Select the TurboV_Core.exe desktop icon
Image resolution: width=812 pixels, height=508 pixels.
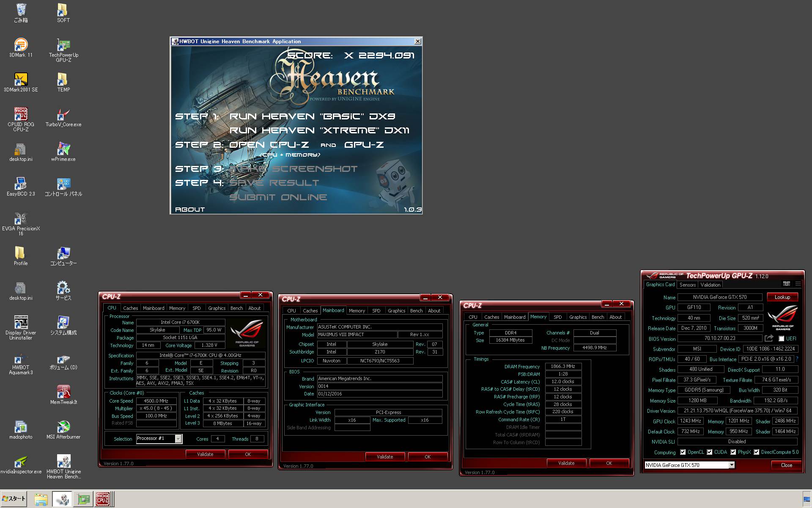[x=63, y=117]
